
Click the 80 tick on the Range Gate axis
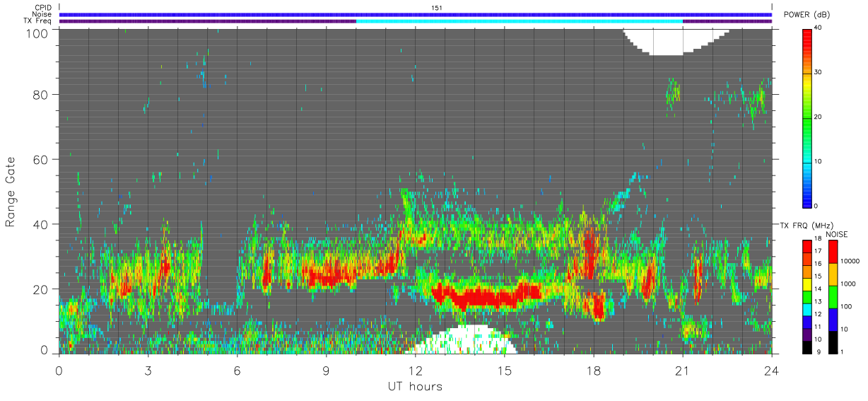[40, 94]
